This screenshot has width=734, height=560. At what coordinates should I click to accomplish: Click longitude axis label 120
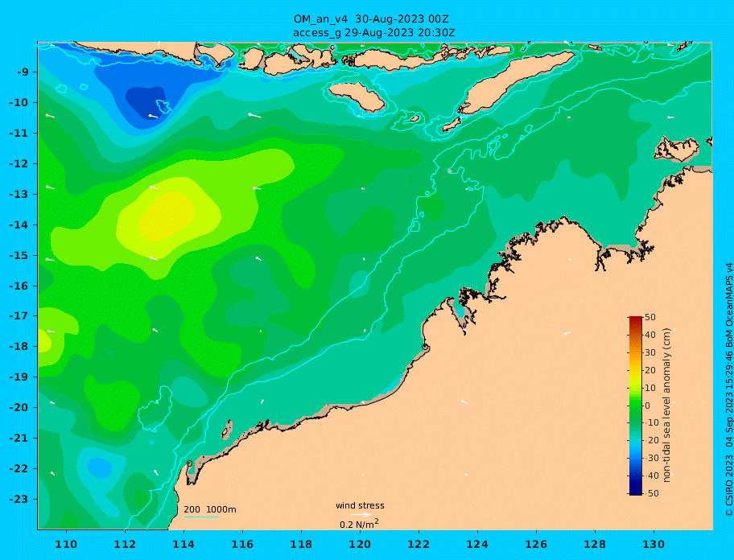[360, 544]
